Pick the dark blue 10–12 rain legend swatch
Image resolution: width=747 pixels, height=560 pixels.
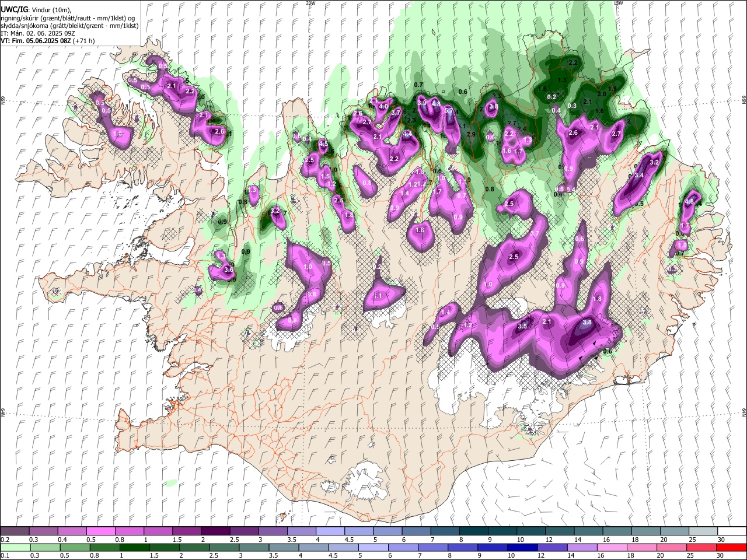pyautogui.click(x=522, y=547)
